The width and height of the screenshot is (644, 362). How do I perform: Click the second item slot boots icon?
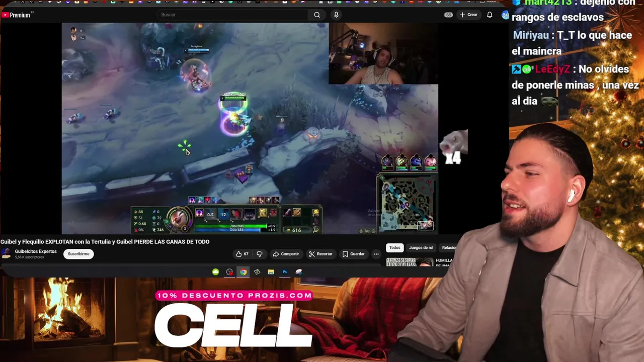(x=296, y=213)
